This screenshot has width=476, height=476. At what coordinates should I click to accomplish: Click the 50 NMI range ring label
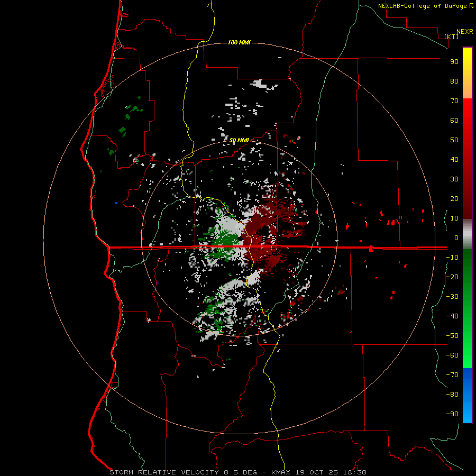coord(239,140)
